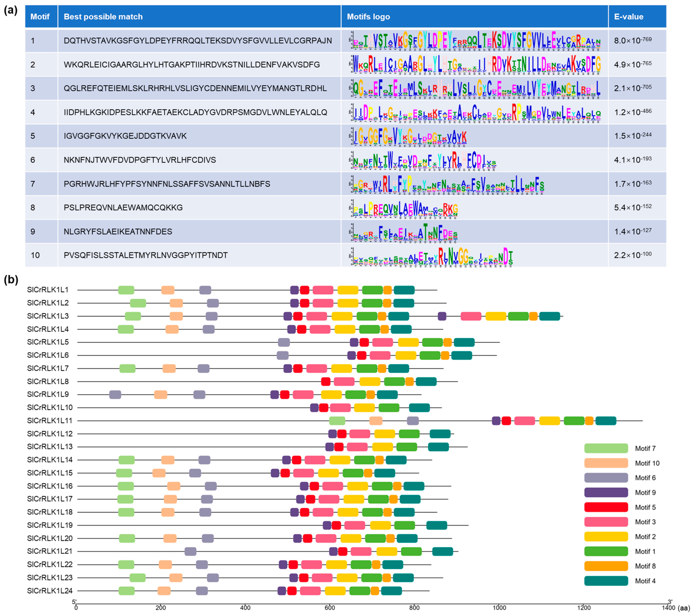The image size is (694, 616).
Task: Select the 'Motifs logo' column header
Action: (368, 17)
